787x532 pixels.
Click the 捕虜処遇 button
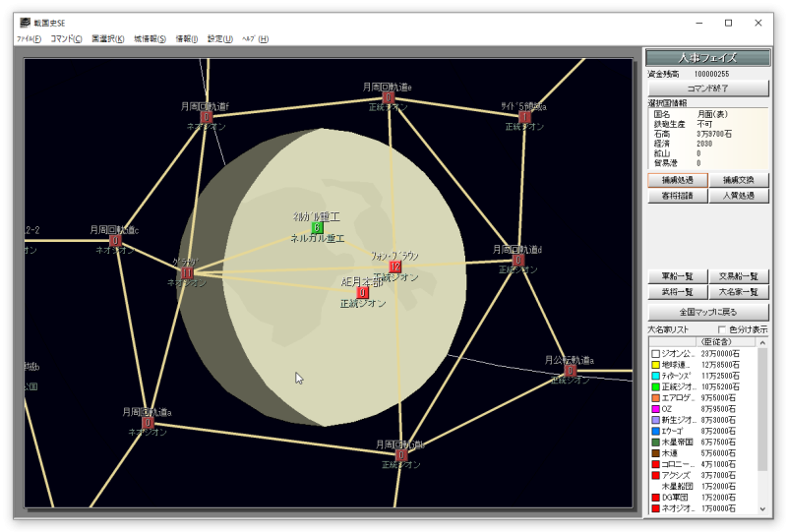pyautogui.click(x=677, y=180)
